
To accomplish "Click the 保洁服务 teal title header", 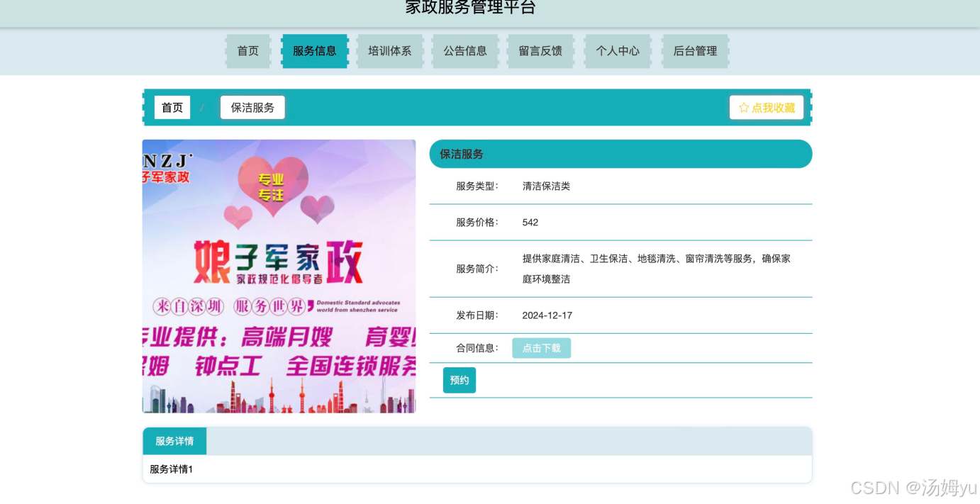I will (x=620, y=154).
